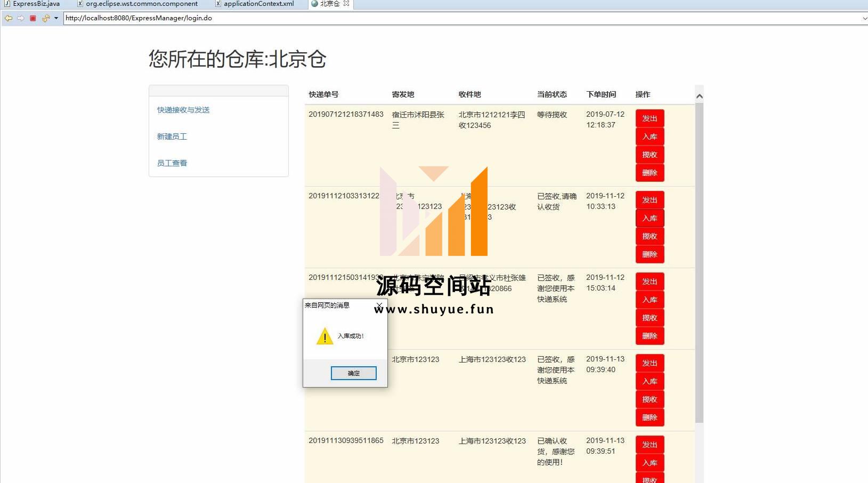Viewport: 868px width, 483px height.
Task: Stop page loading with red stop icon
Action: click(33, 18)
